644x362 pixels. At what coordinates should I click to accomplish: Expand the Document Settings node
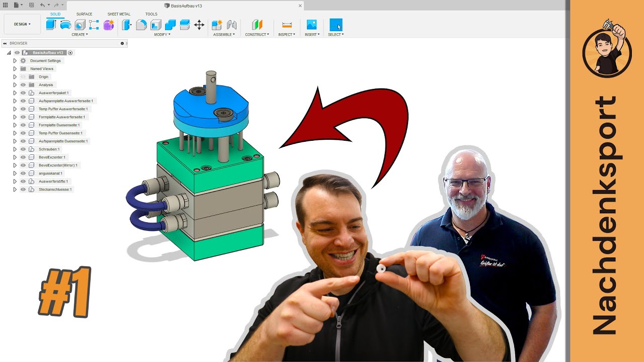point(15,61)
